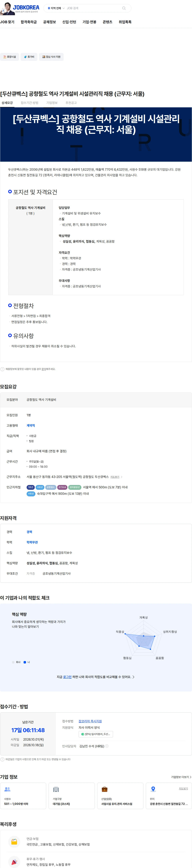192x868 pixels.
Task: Click the 휴무·휴가·행사 party icon
Action: [x=14, y=862]
